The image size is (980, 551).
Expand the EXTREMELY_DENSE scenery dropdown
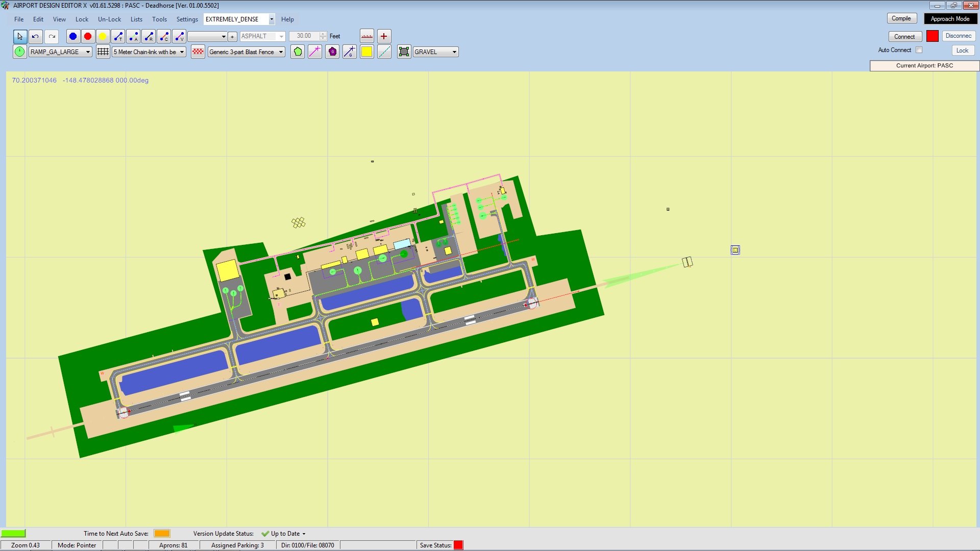(272, 19)
